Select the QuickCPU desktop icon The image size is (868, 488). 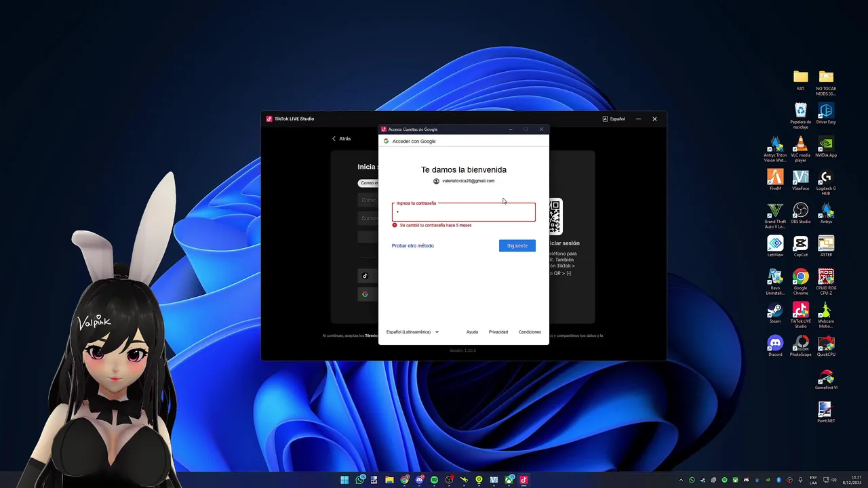click(x=826, y=346)
